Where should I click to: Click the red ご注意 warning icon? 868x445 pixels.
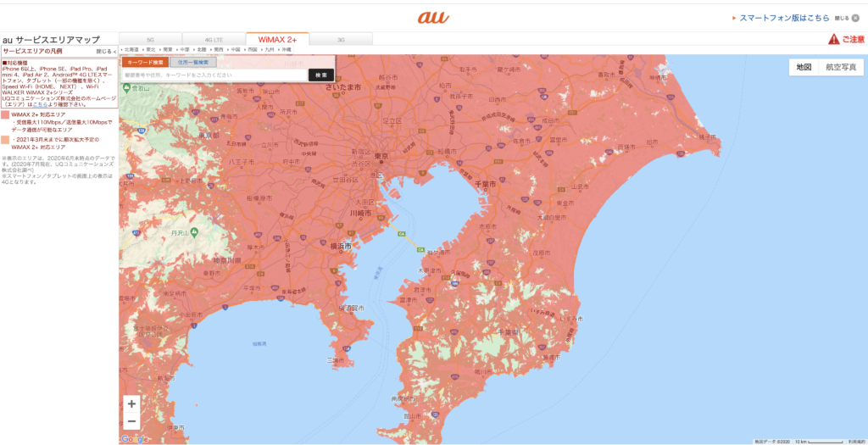pyautogui.click(x=834, y=39)
